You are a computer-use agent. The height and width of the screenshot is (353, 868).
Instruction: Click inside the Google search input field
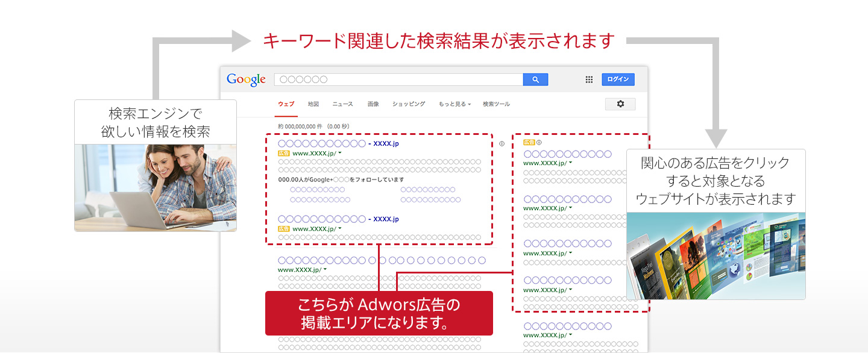point(398,80)
